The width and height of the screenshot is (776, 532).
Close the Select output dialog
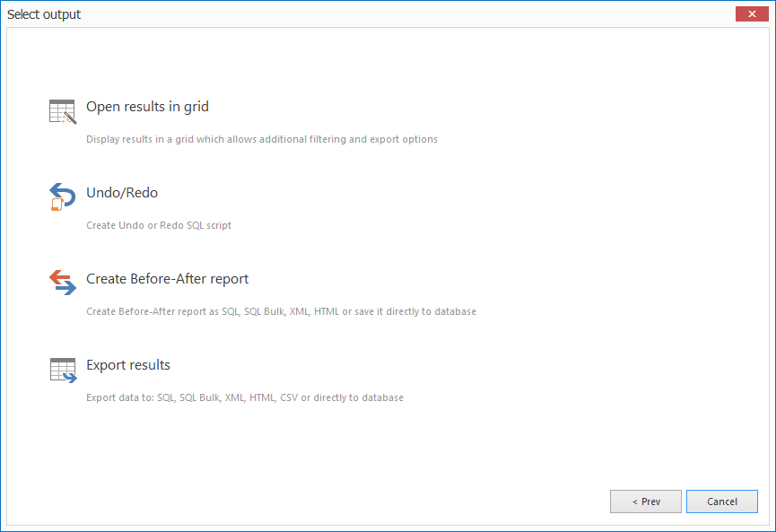[x=752, y=13]
